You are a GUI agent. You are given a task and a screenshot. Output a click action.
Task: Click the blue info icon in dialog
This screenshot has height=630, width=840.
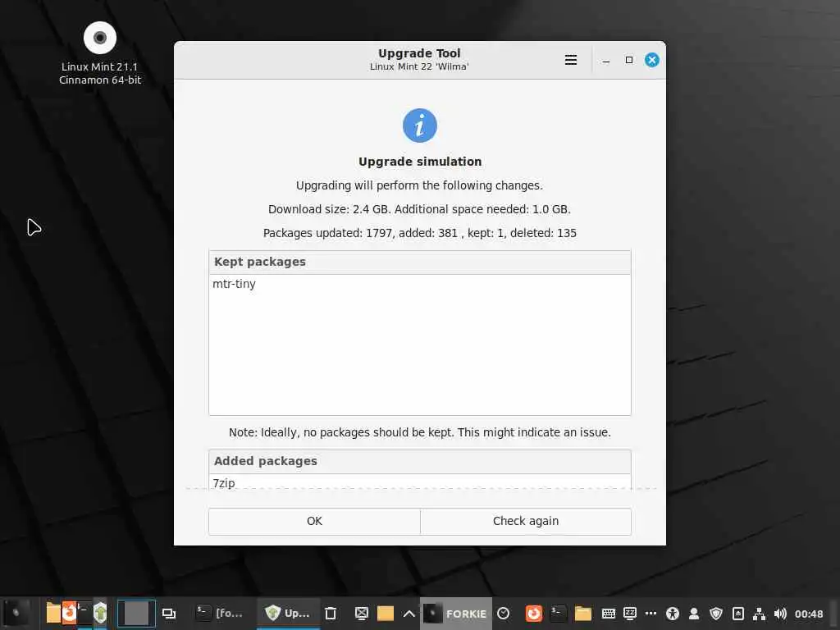coord(419,126)
